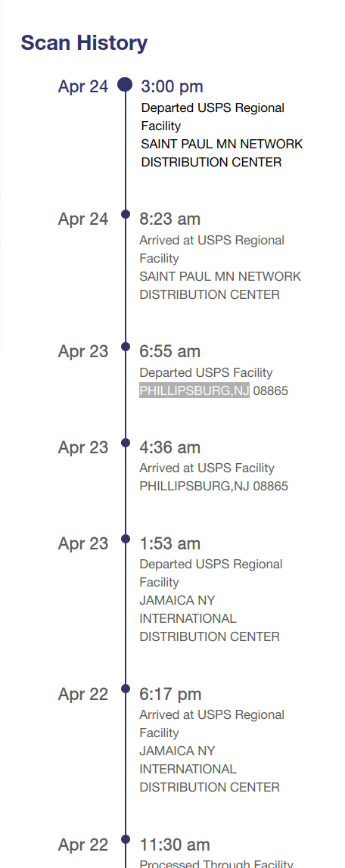345x868 pixels.
Task: Click the 11:30 am time label
Action: 175,845
